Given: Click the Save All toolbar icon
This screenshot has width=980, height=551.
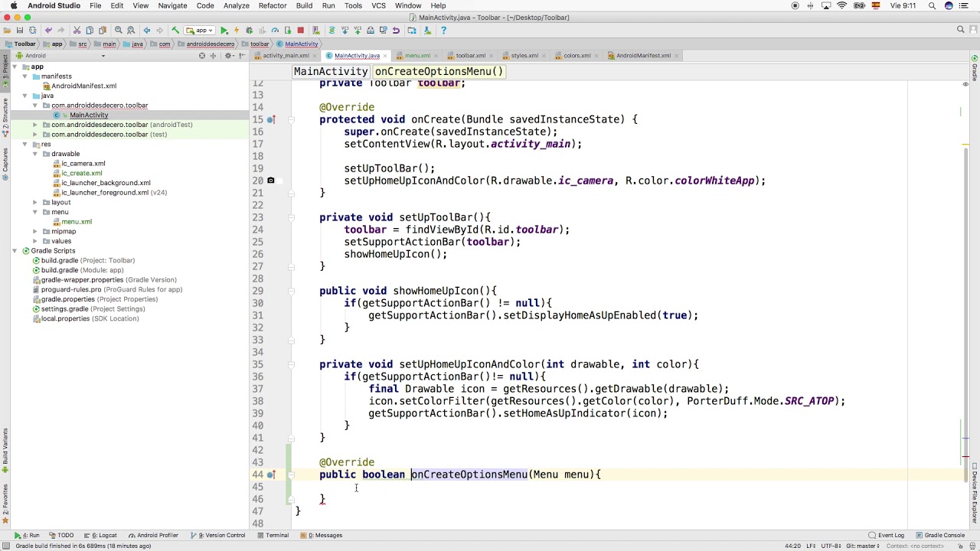Looking at the screenshot, I should pyautogui.click(x=20, y=31).
